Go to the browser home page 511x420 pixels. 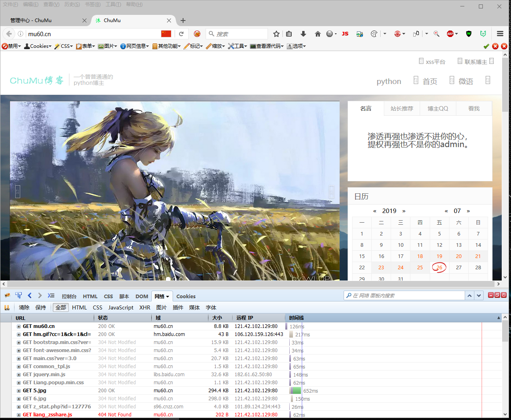click(317, 34)
